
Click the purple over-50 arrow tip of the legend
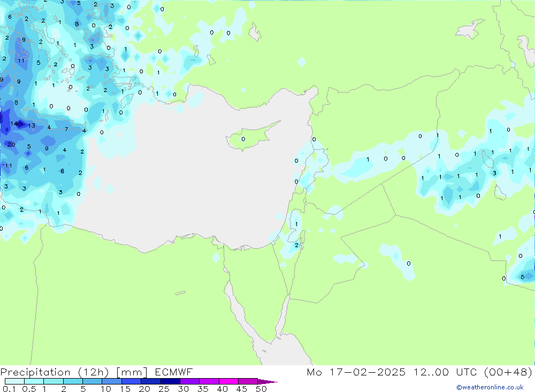click(x=267, y=381)
